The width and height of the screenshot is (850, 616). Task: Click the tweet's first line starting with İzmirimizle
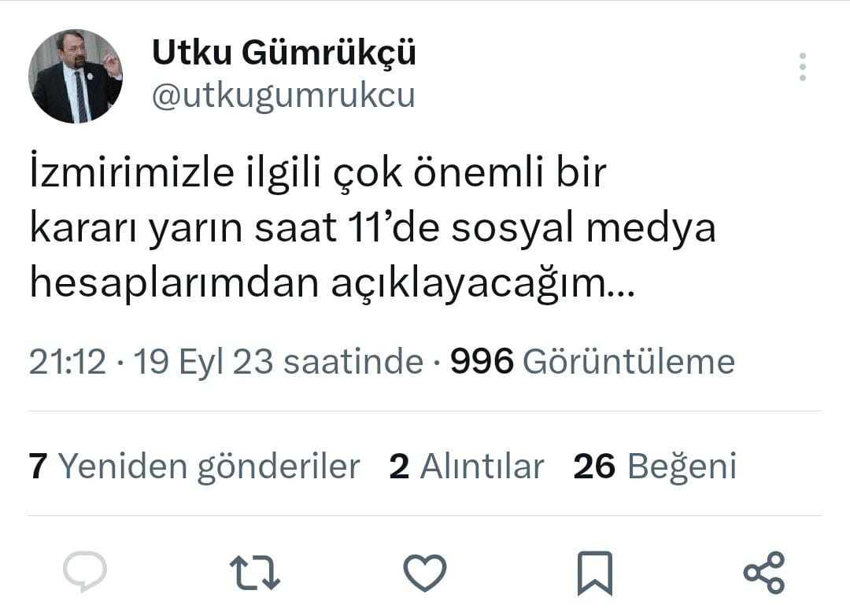(x=318, y=174)
